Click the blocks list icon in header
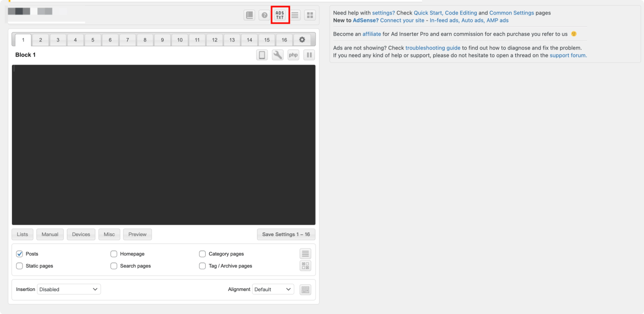Viewport: 644px width, 314px height. [295, 15]
